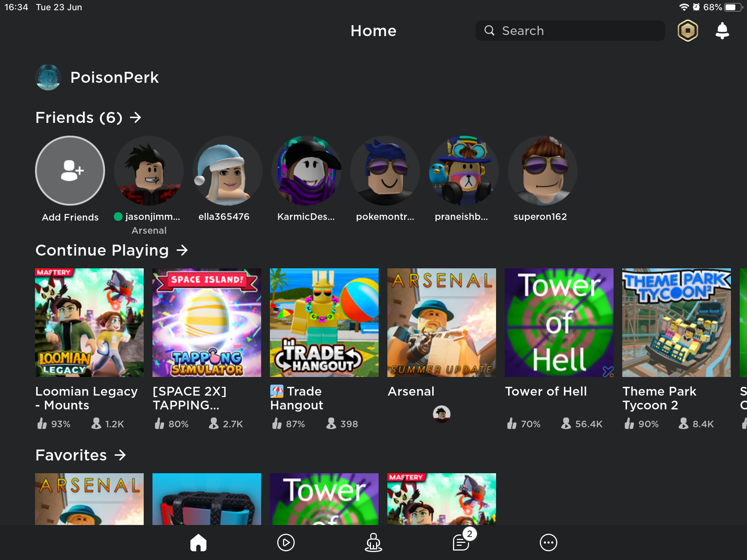Open the chat icon with badge 2

coord(461,542)
